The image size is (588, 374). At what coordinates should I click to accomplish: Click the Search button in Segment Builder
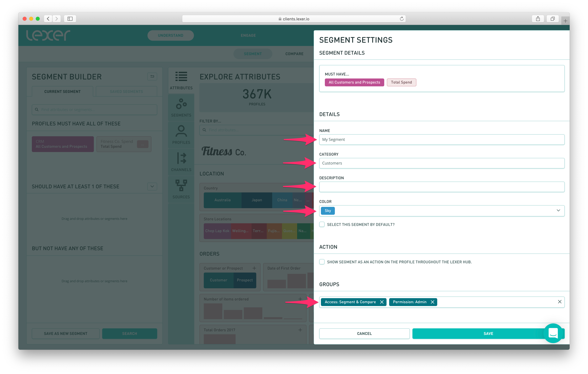point(130,333)
